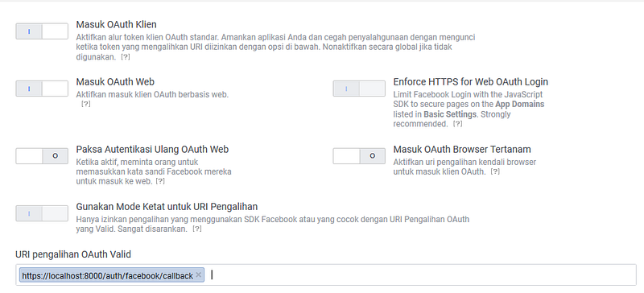Screen dimensions: 644x293
Task: Open help [?] for Paksa Autentikasi Ulang
Action: click(x=160, y=181)
